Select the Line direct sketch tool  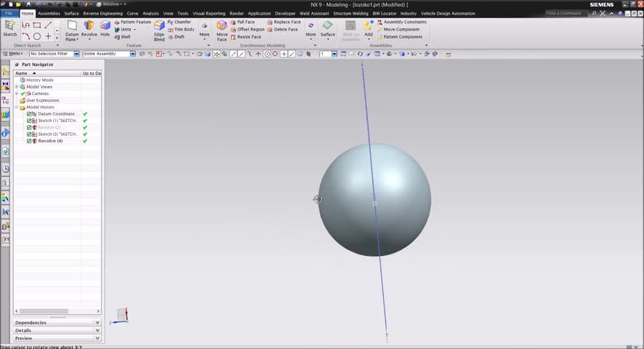click(48, 25)
